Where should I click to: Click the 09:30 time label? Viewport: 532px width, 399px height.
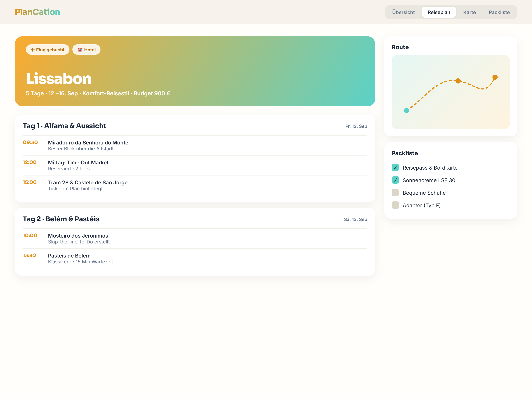tap(30, 142)
